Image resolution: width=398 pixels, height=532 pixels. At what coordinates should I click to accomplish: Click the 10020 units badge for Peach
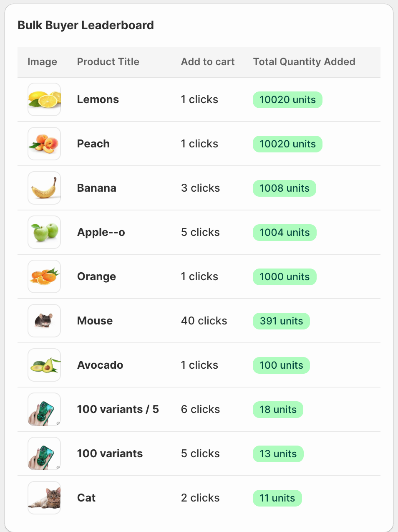pyautogui.click(x=287, y=144)
